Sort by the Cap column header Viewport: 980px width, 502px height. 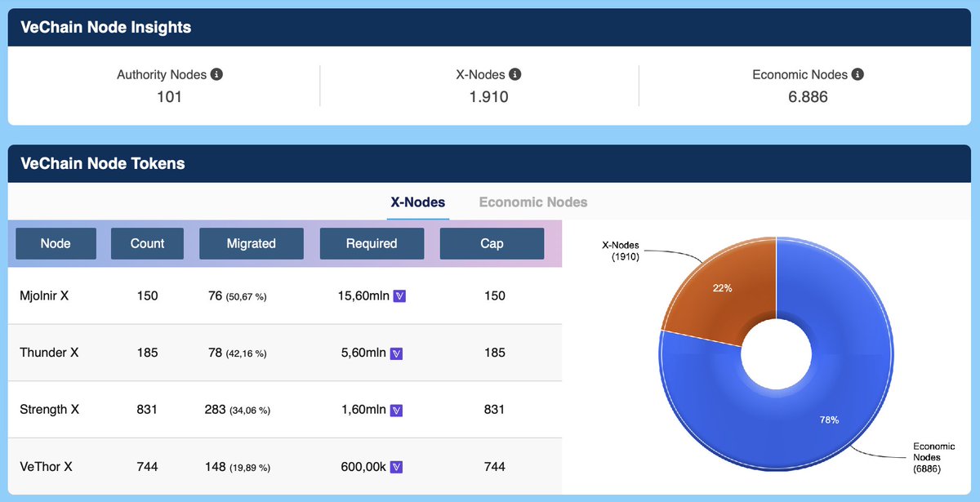click(x=492, y=243)
